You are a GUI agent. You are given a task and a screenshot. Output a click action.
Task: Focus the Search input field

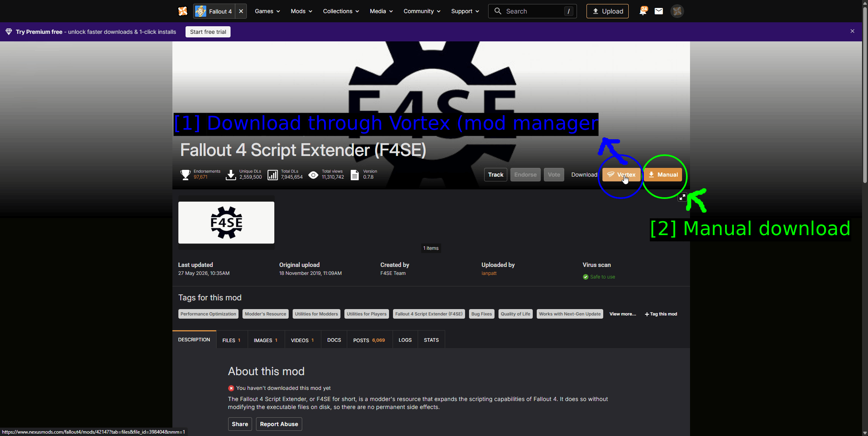532,11
